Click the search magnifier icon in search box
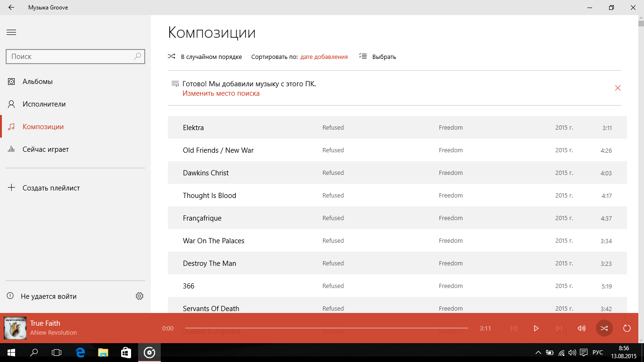The image size is (644, 362). (x=137, y=56)
